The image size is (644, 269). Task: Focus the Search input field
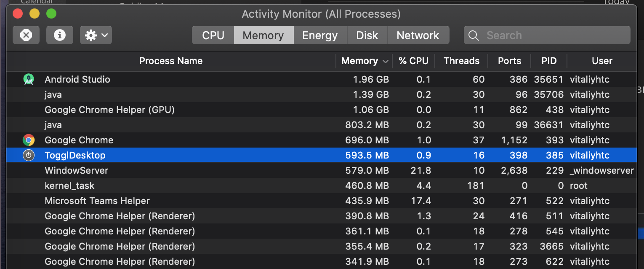[x=547, y=35]
